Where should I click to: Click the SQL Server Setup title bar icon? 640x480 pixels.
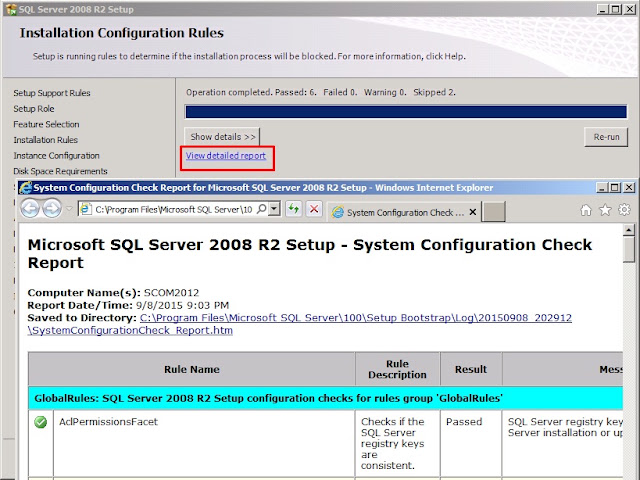coord(11,9)
